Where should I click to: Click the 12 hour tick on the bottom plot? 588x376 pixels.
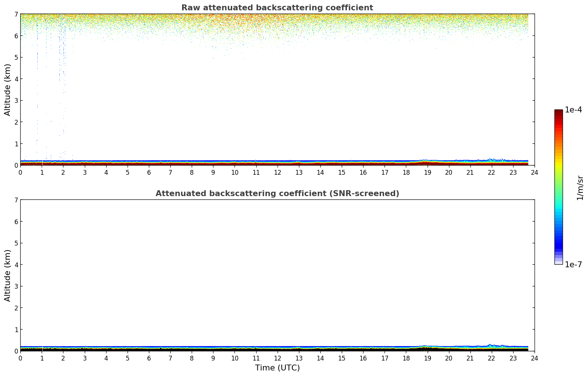pos(278,358)
